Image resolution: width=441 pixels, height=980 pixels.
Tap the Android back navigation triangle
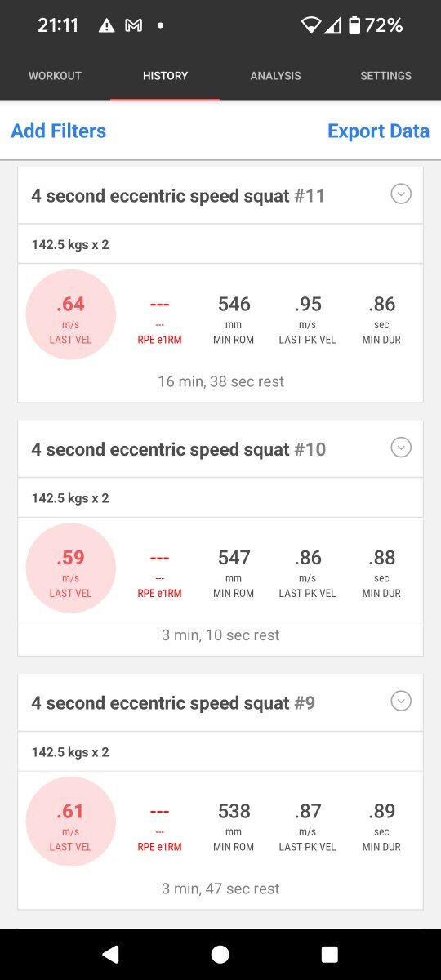pos(110,954)
